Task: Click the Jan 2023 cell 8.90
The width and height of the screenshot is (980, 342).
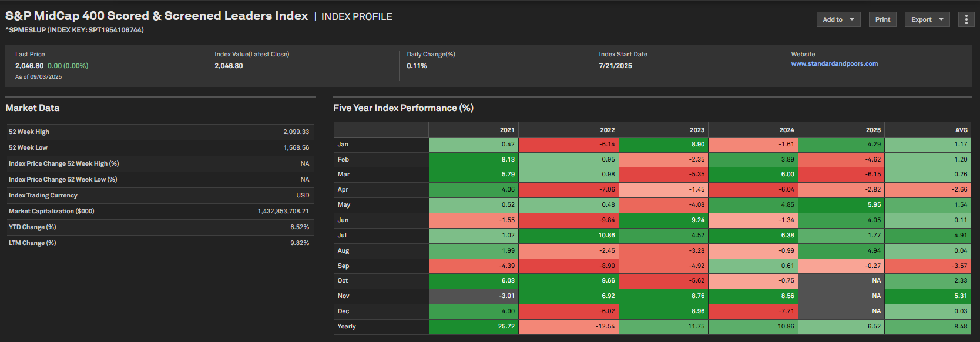Action: tap(664, 145)
